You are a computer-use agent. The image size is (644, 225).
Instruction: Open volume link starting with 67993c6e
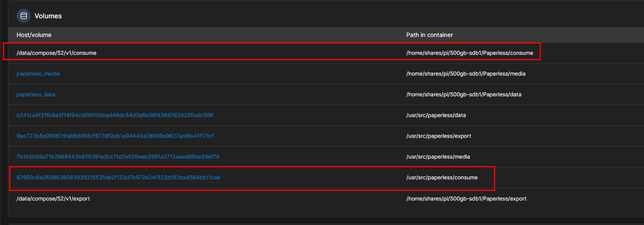pyautogui.click(x=118, y=177)
